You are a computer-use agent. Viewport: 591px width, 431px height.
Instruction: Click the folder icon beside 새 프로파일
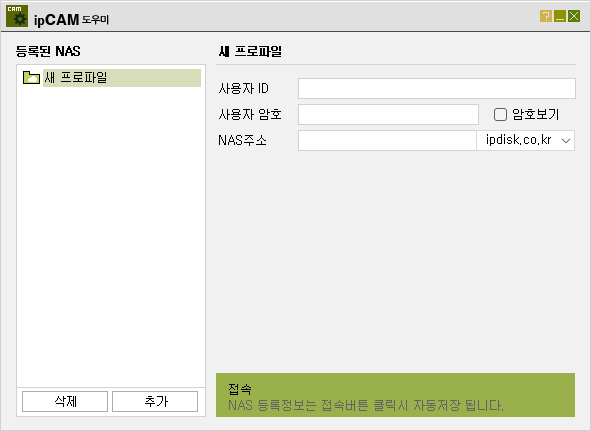pyautogui.click(x=31, y=77)
